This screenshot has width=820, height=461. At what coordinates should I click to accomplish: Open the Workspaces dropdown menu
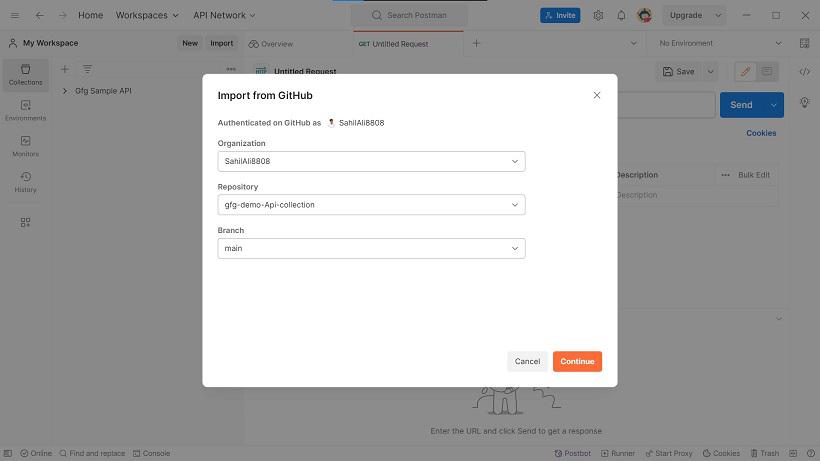pyautogui.click(x=147, y=15)
